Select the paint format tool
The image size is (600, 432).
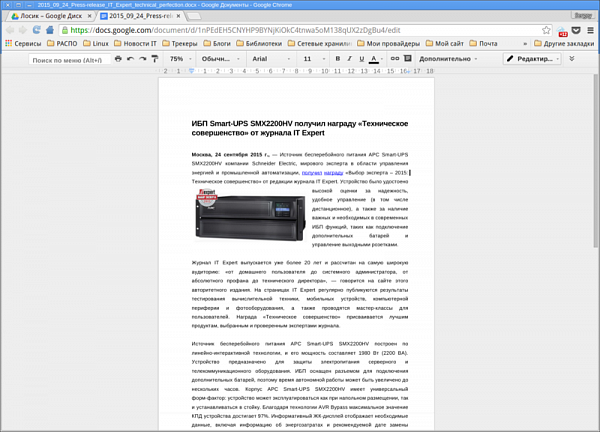pyautogui.click(x=155, y=59)
